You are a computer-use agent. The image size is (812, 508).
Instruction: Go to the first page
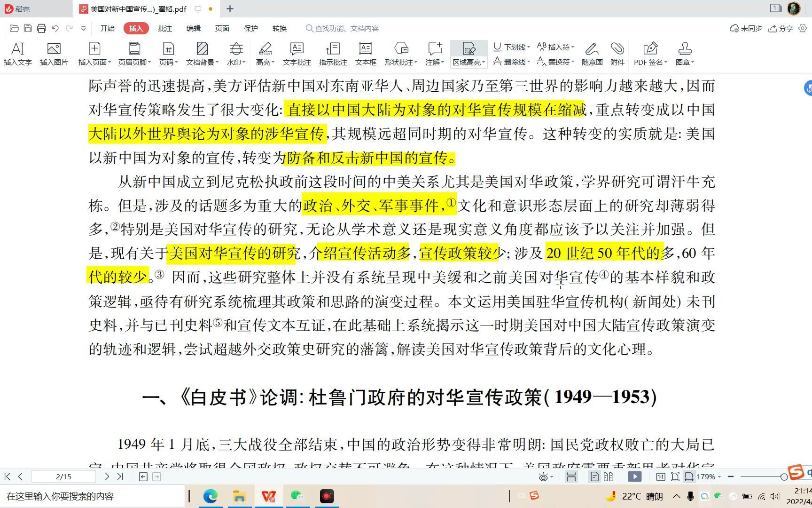click(x=7, y=476)
